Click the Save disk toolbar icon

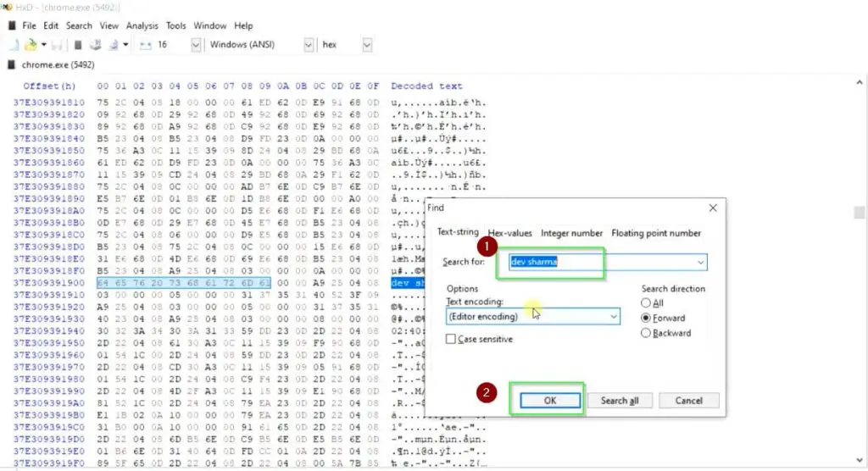click(57, 45)
